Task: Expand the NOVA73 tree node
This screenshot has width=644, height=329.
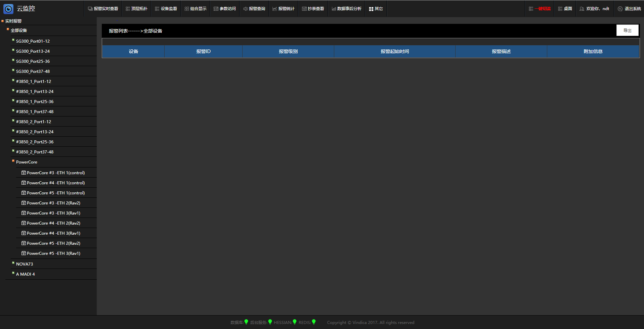Action: point(13,263)
